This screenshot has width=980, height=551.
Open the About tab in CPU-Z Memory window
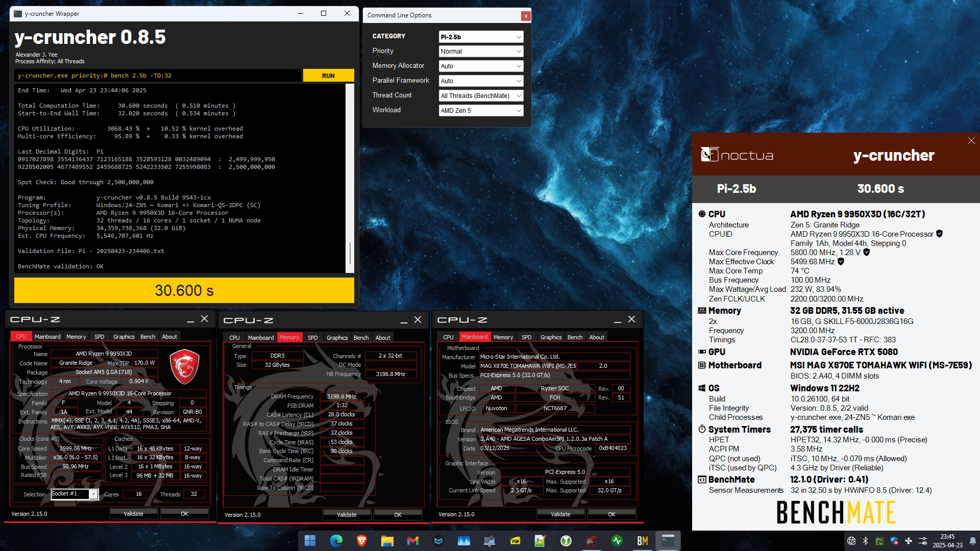383,338
